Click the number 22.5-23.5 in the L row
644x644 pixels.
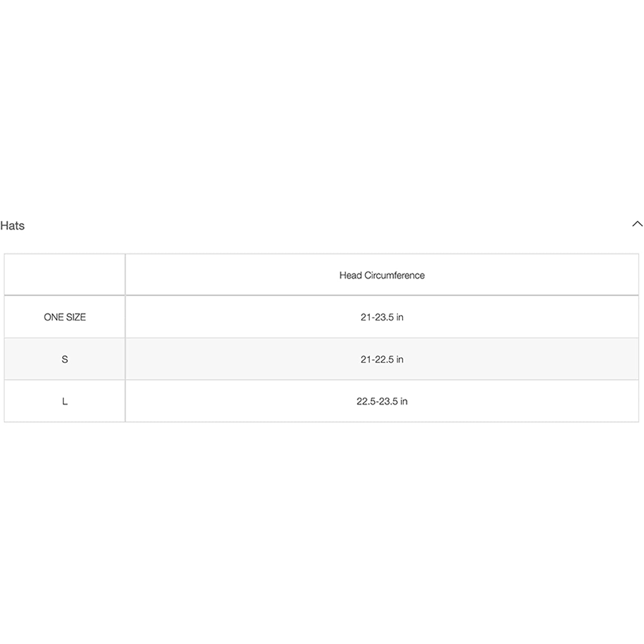pos(377,401)
